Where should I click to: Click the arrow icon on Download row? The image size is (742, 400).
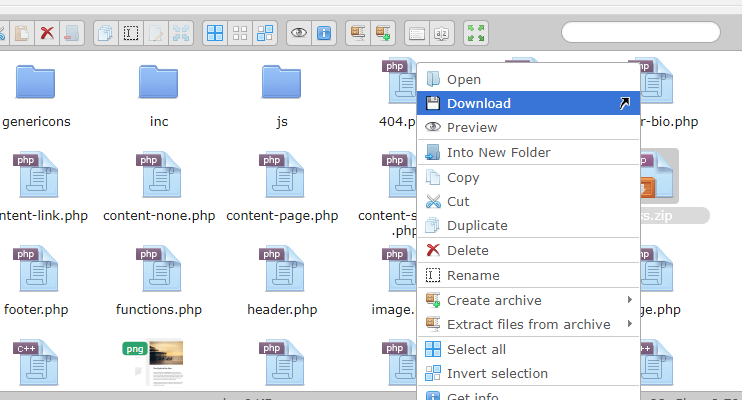[x=625, y=103]
